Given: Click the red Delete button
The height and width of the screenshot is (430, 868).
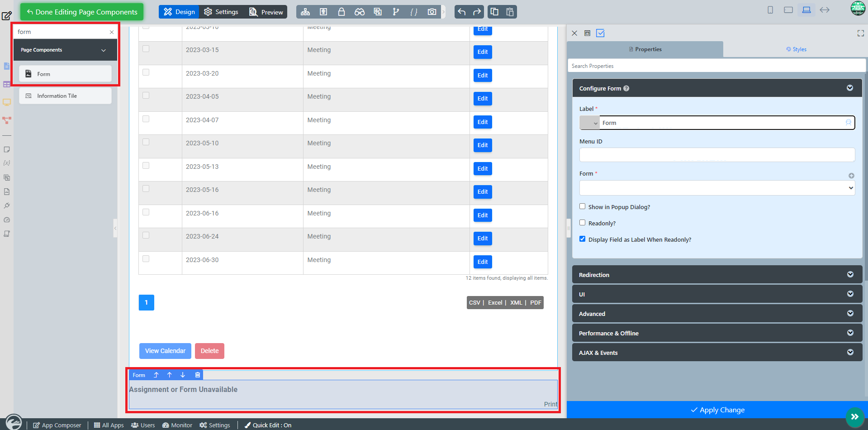Looking at the screenshot, I should [x=209, y=351].
